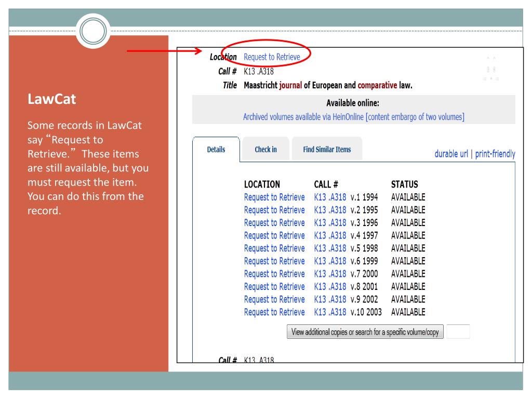The height and width of the screenshot is (399, 532).
Task: Switch to the Details tab
Action: click(216, 149)
